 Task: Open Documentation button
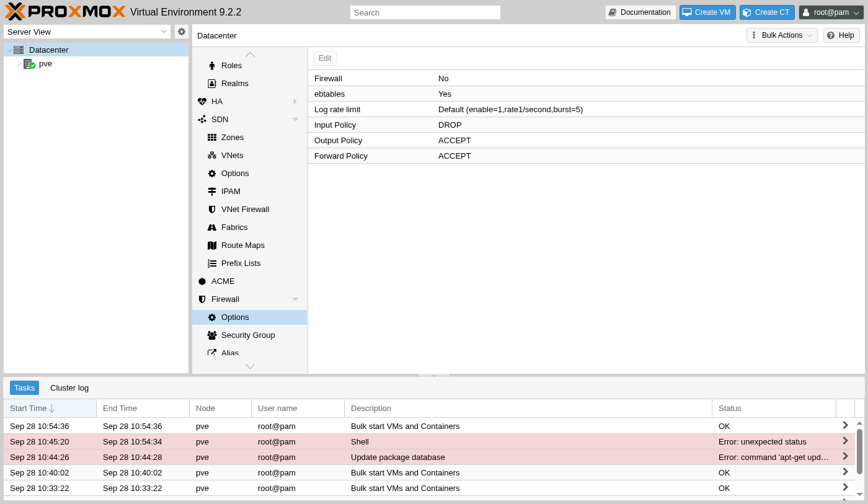tap(640, 12)
